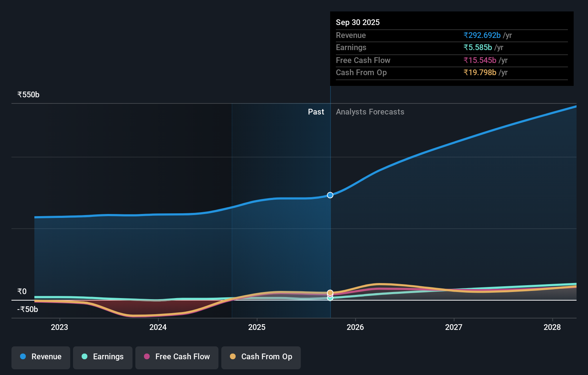Select the Revenue data point marker on the chart

pos(330,195)
